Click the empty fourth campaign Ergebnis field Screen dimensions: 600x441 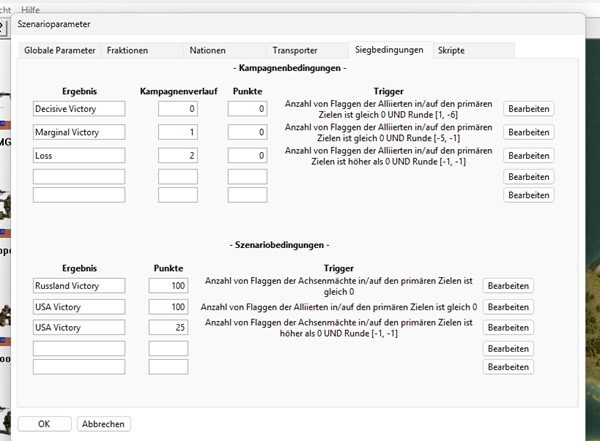79,176
